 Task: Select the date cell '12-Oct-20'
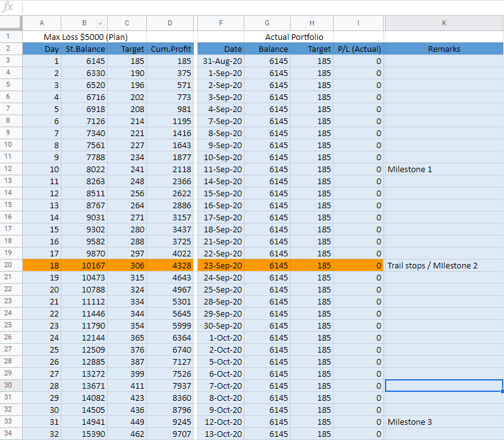coord(221,422)
